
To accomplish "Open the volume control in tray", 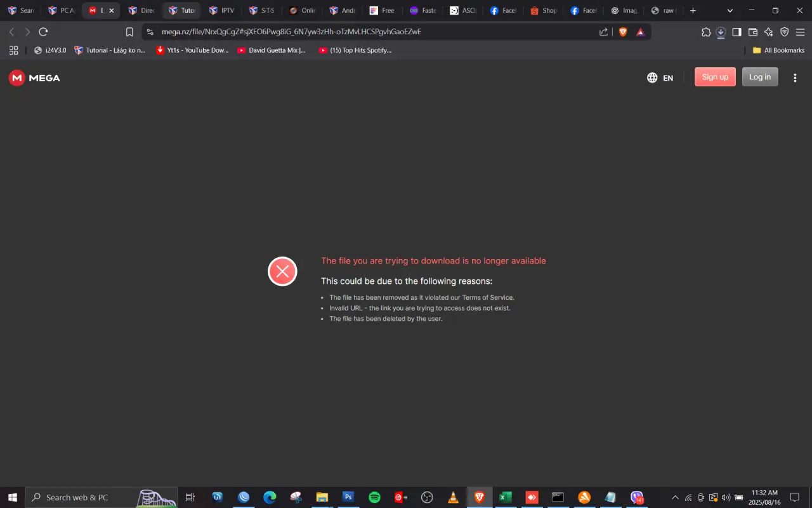I will tap(726, 497).
